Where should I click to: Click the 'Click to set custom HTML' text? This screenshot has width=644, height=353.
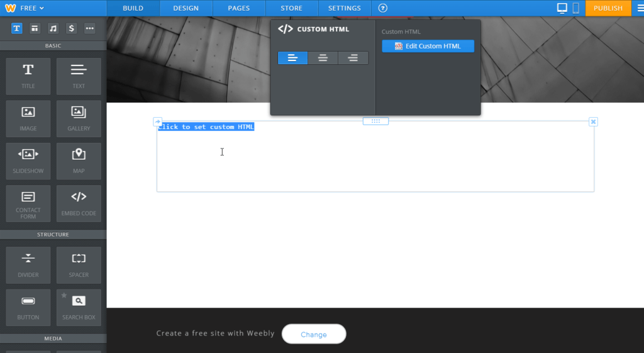pyautogui.click(x=206, y=127)
